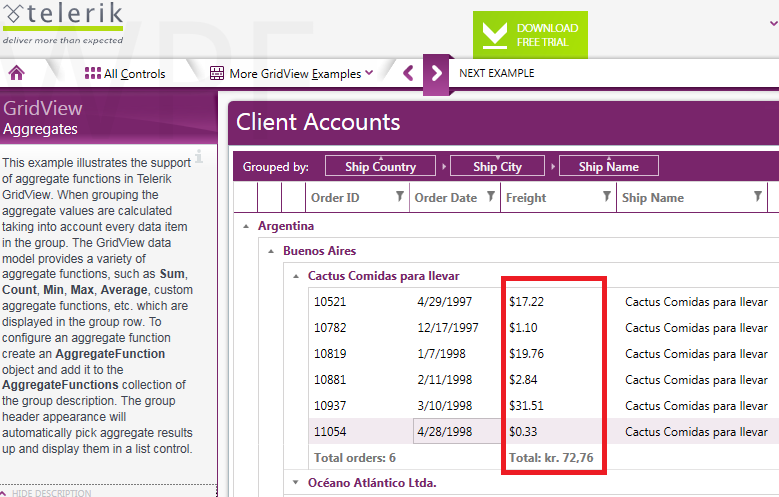Select order ID 10521 cell
Viewport: 779px width, 497px height.
click(330, 302)
